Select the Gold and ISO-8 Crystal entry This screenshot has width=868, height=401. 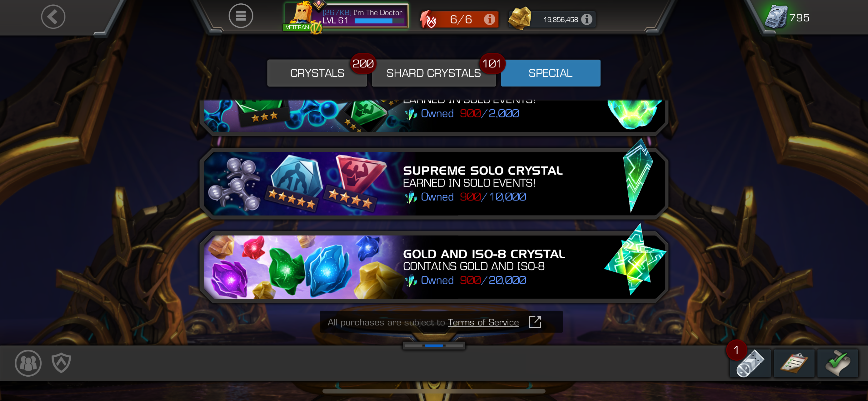(x=434, y=267)
